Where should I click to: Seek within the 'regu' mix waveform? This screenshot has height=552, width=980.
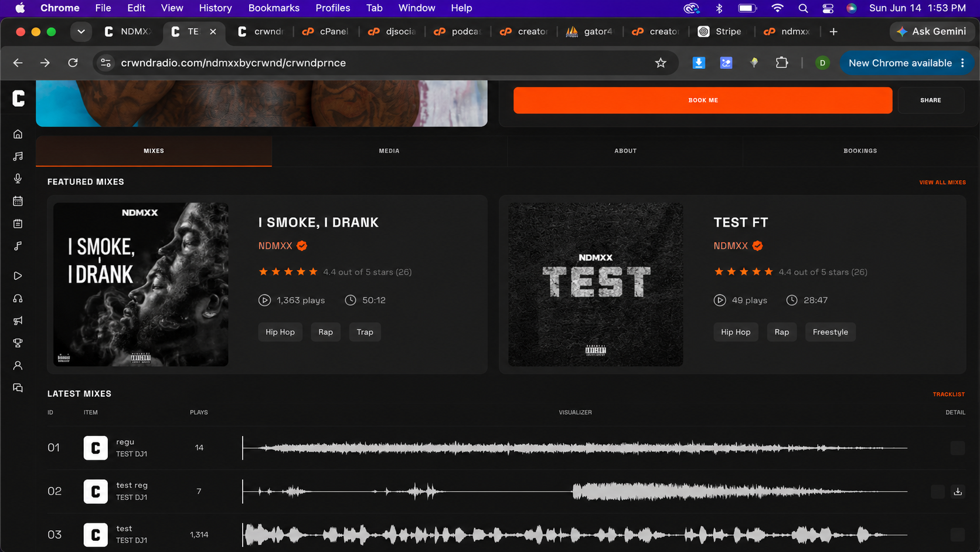pyautogui.click(x=575, y=448)
